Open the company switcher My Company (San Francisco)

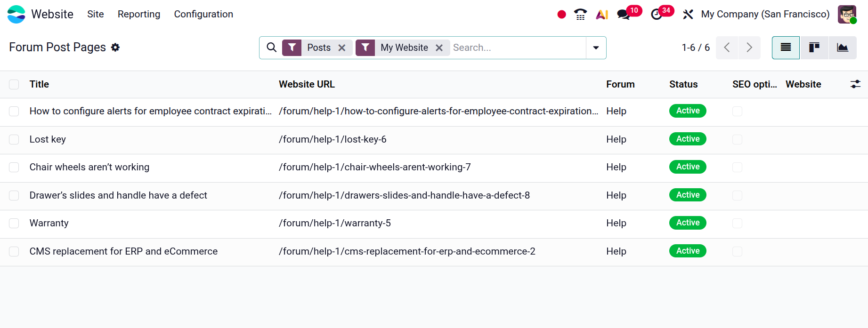765,15
